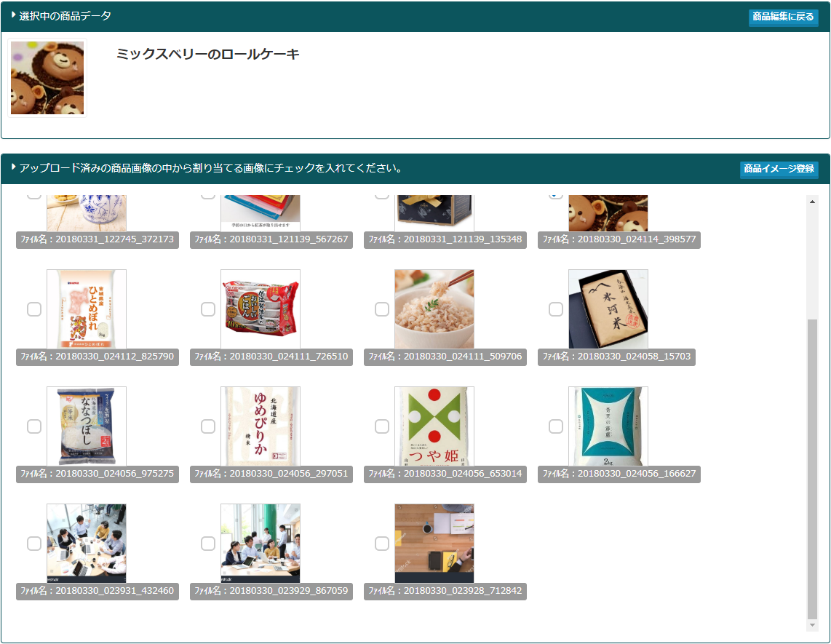Select checkbox next to brown rice bowl image
Screen dimensions: 831x644
coord(382,309)
